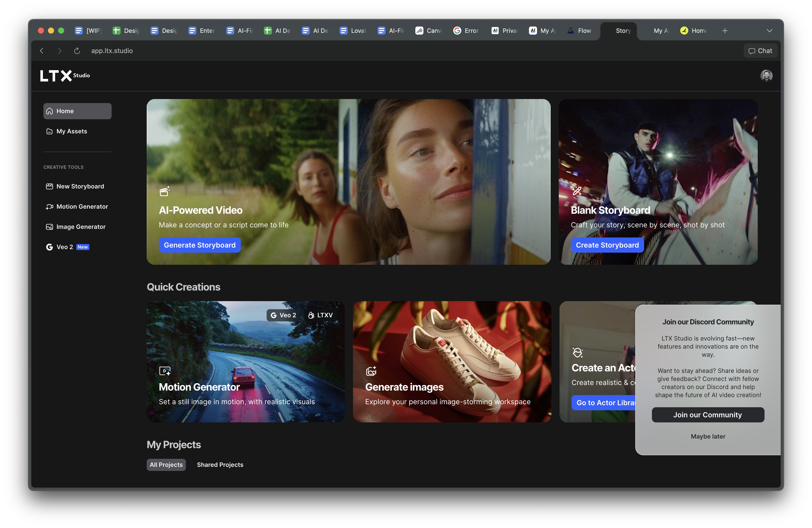The width and height of the screenshot is (812, 528).
Task: Select the Image Generator sidebar icon
Action: point(49,227)
